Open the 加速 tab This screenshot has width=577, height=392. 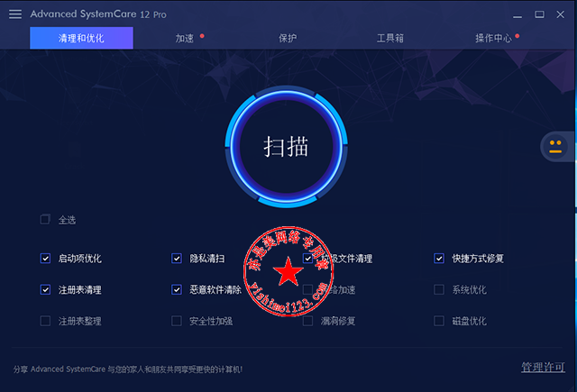(184, 38)
